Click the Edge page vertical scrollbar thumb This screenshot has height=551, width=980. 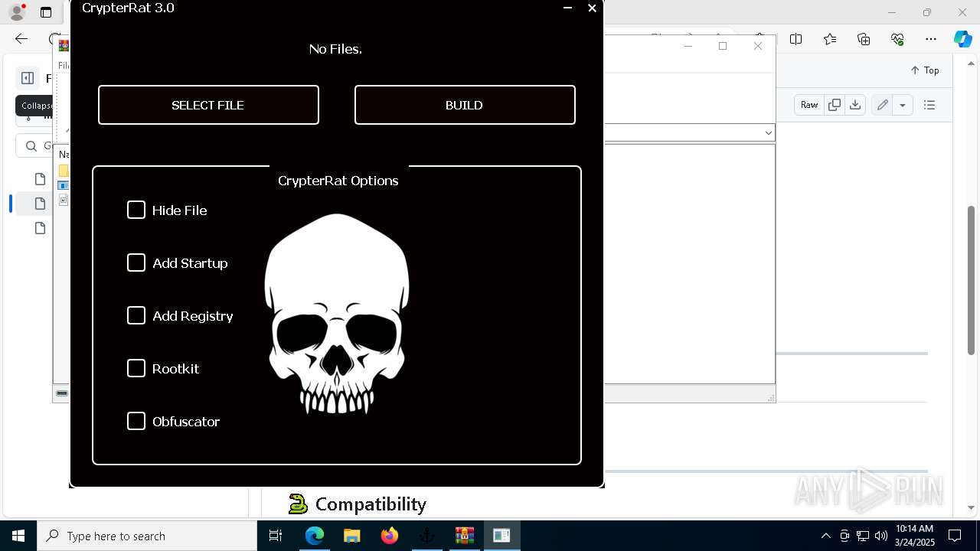coord(971,279)
